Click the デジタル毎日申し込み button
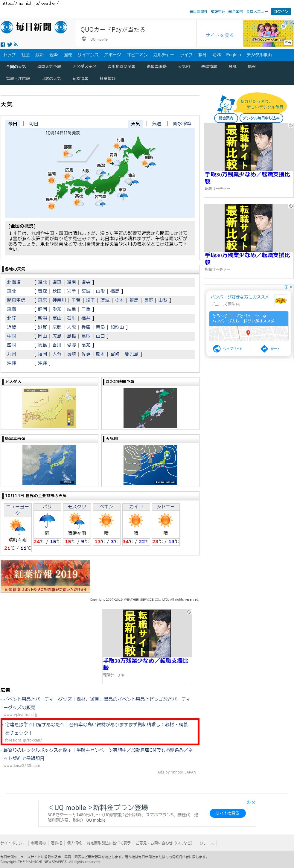Viewport: 294px width, 868px height. 261,118
